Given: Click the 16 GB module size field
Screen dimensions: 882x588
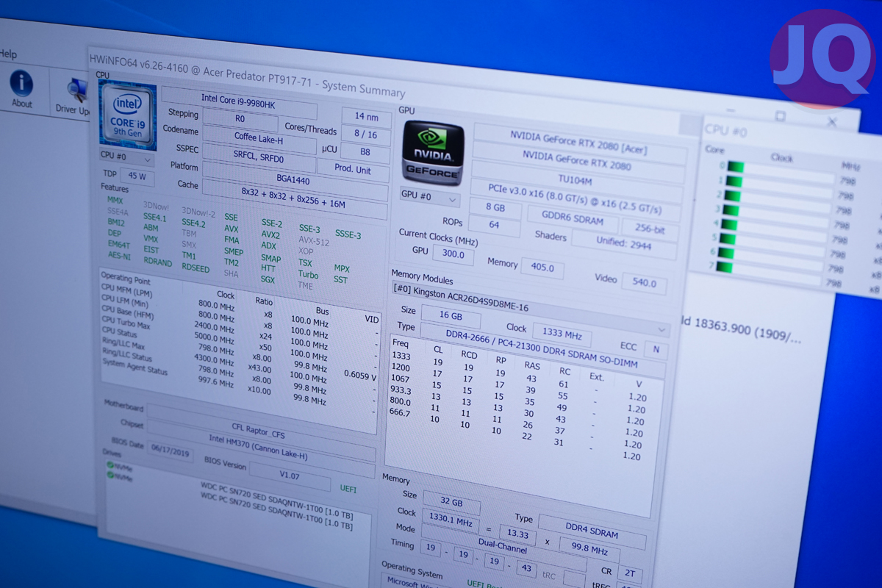Looking at the screenshot, I should (x=452, y=318).
